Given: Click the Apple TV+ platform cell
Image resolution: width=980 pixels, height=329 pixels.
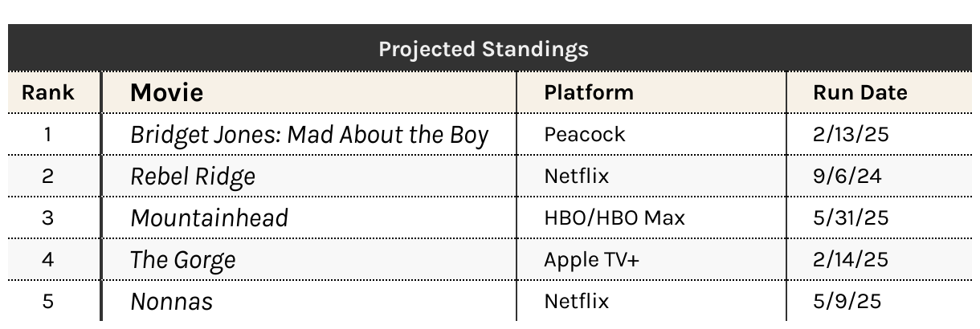Looking at the screenshot, I should (591, 259).
